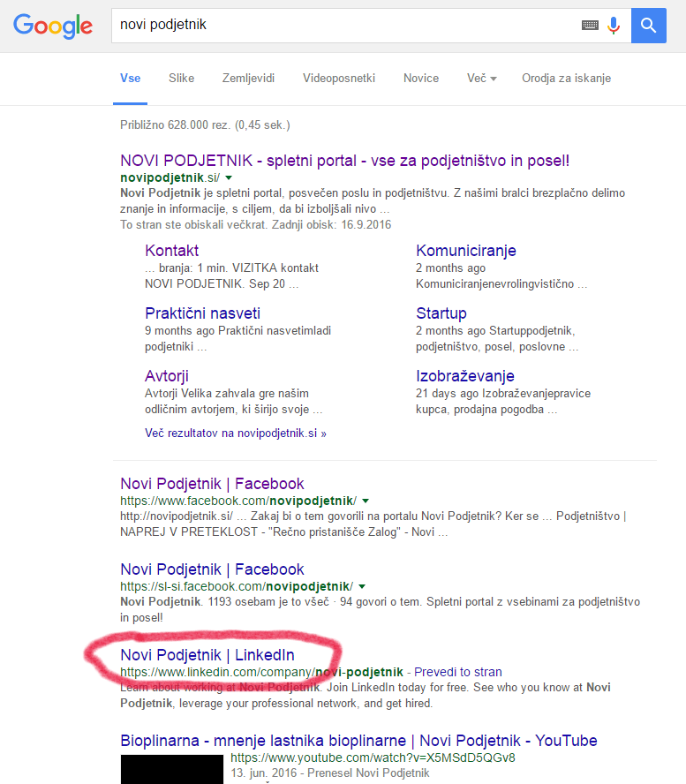The height and width of the screenshot is (784, 686).
Task: Click the youtube.com/watch?v=X5MSdD5QGv8 URL text
Action: coord(373,758)
